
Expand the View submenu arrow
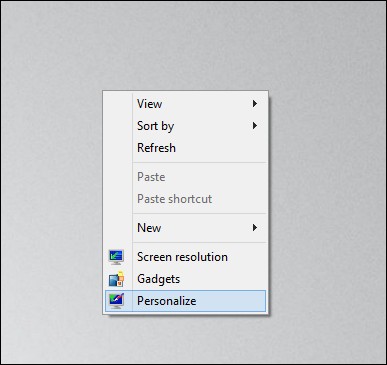255,104
